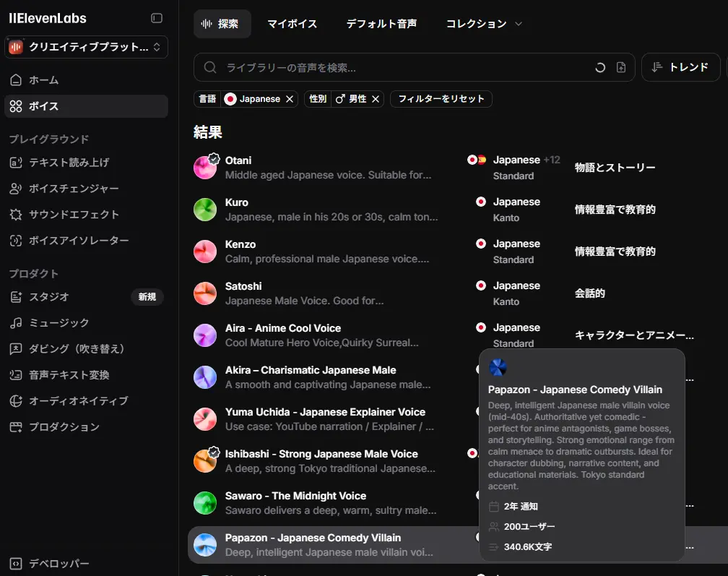The image size is (728, 576).
Task: Expand Developer (デベロッパー) section at bottom
Action: point(59,564)
